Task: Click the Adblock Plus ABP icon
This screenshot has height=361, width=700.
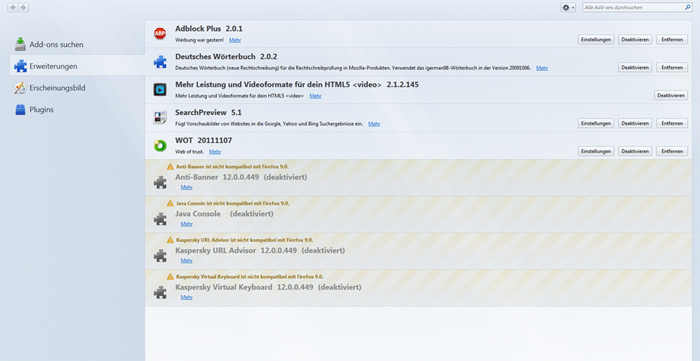Action: coord(160,34)
